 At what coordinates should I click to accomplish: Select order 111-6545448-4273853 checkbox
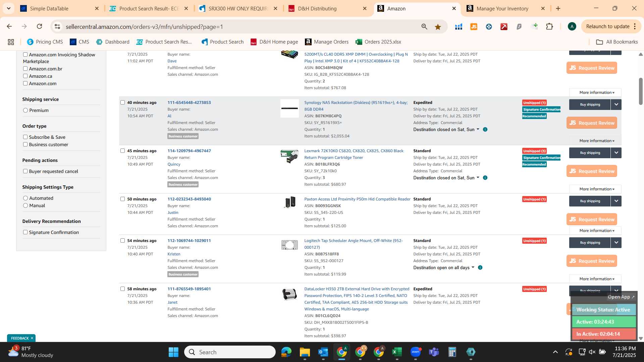click(122, 103)
